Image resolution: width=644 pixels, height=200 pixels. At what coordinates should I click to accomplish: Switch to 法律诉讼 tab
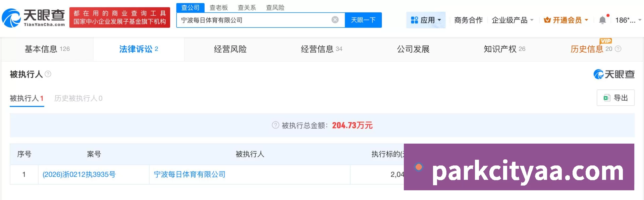(x=139, y=49)
